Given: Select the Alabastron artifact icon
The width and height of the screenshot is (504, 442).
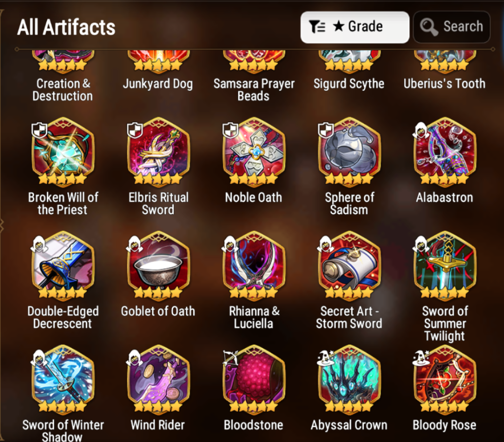Looking at the screenshot, I should [x=445, y=152].
